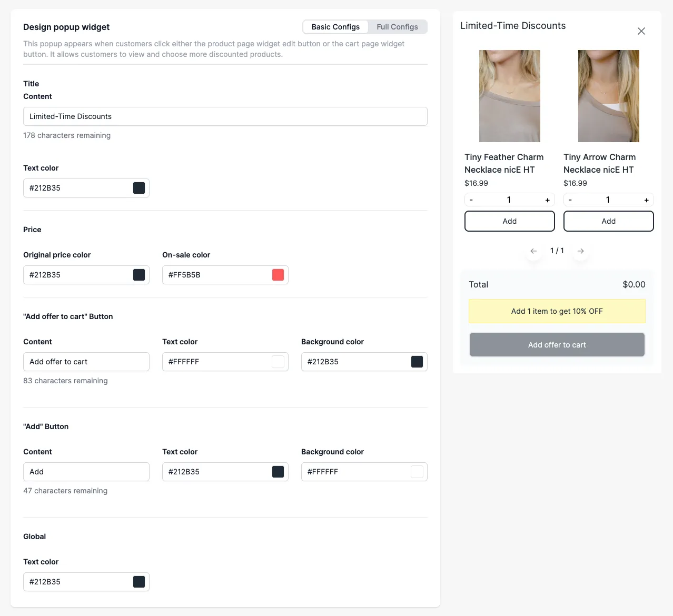Open the Original price color swatch

[139, 275]
